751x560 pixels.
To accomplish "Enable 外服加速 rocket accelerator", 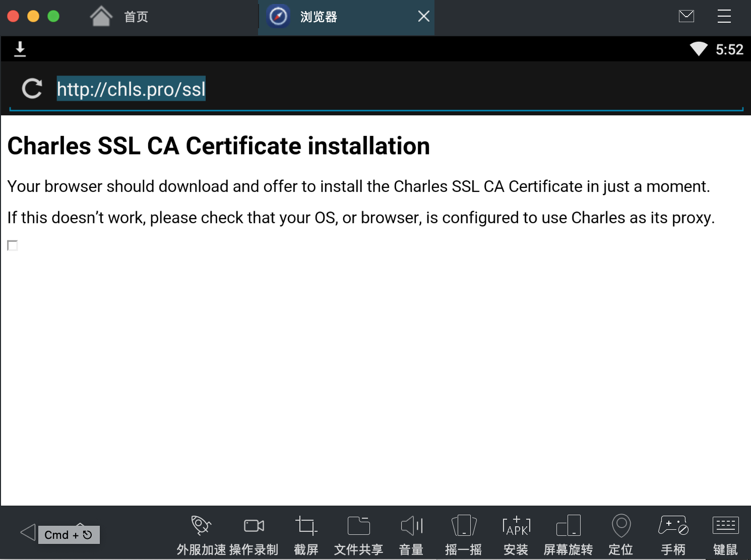I will [201, 536].
